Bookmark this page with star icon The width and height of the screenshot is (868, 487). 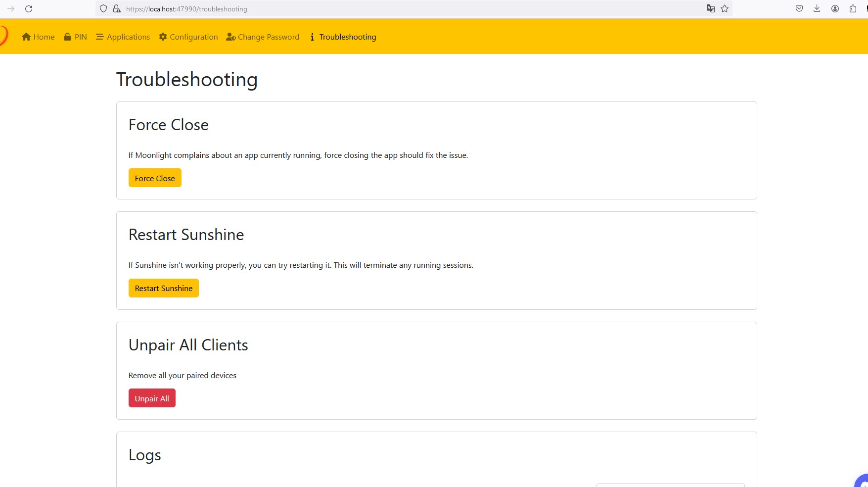tap(725, 9)
